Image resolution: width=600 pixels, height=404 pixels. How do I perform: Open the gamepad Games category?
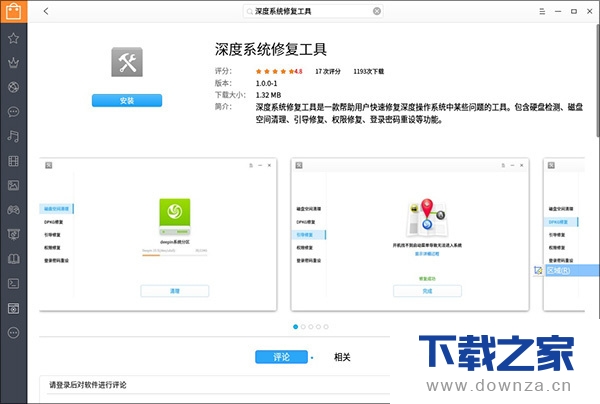click(13, 210)
